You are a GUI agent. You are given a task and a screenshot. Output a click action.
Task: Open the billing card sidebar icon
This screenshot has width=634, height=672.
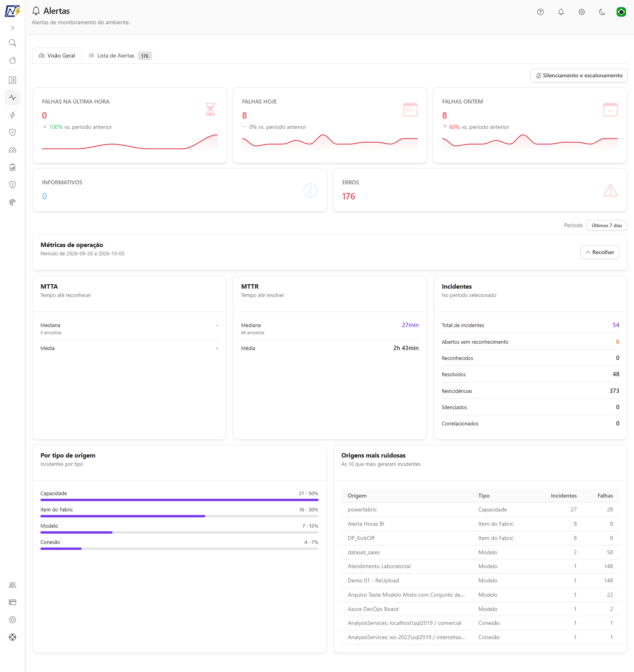12,602
